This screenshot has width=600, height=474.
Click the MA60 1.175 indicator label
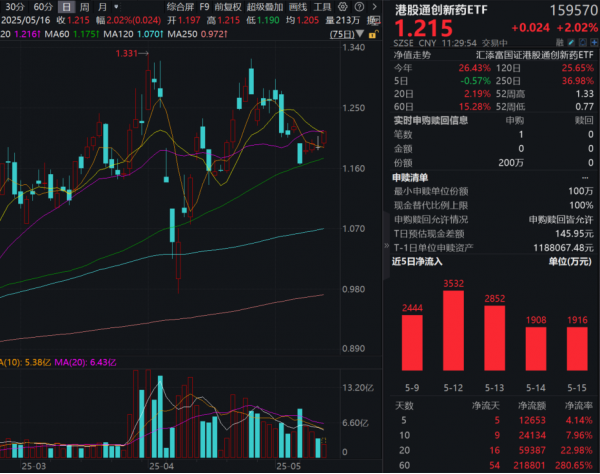coord(72,34)
